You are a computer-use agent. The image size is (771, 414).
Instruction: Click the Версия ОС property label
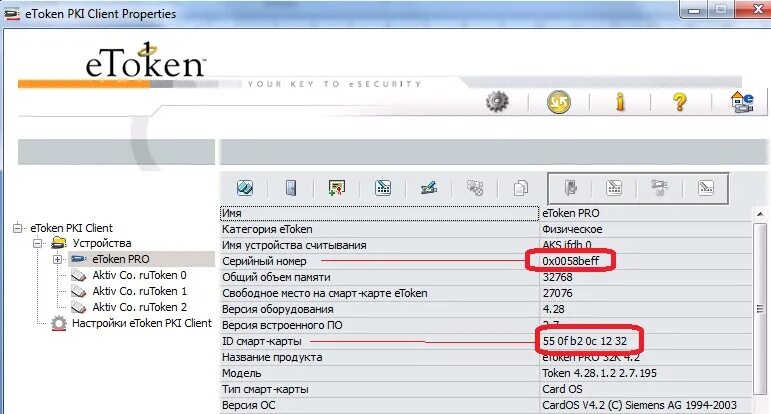point(248,405)
